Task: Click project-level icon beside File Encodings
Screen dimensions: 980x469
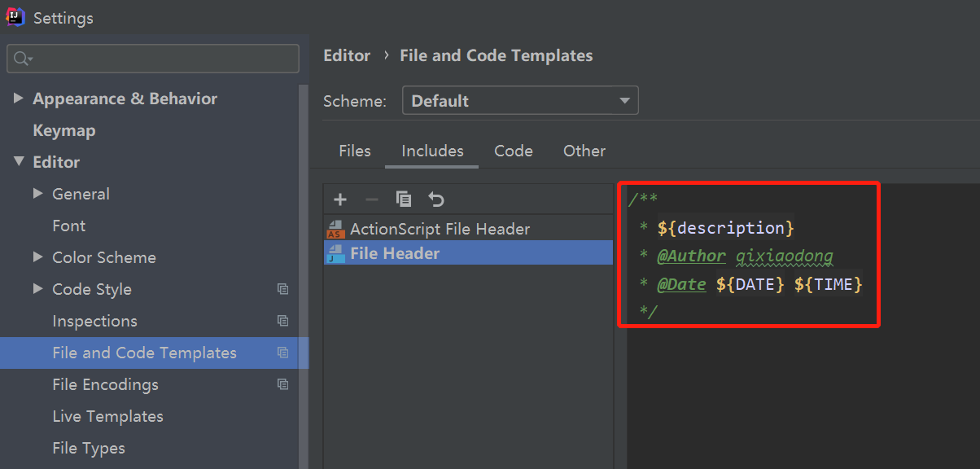Action: pyautogui.click(x=283, y=384)
